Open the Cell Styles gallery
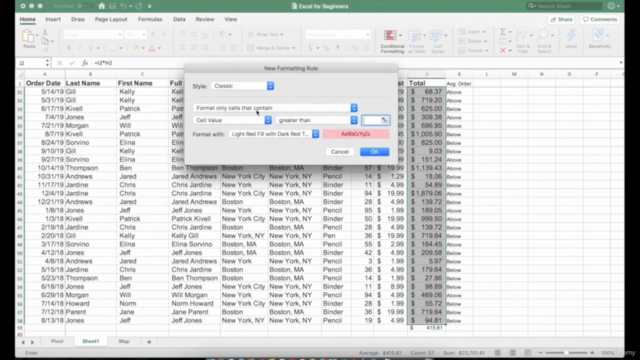The width and height of the screenshot is (640, 360). pyautogui.click(x=438, y=41)
